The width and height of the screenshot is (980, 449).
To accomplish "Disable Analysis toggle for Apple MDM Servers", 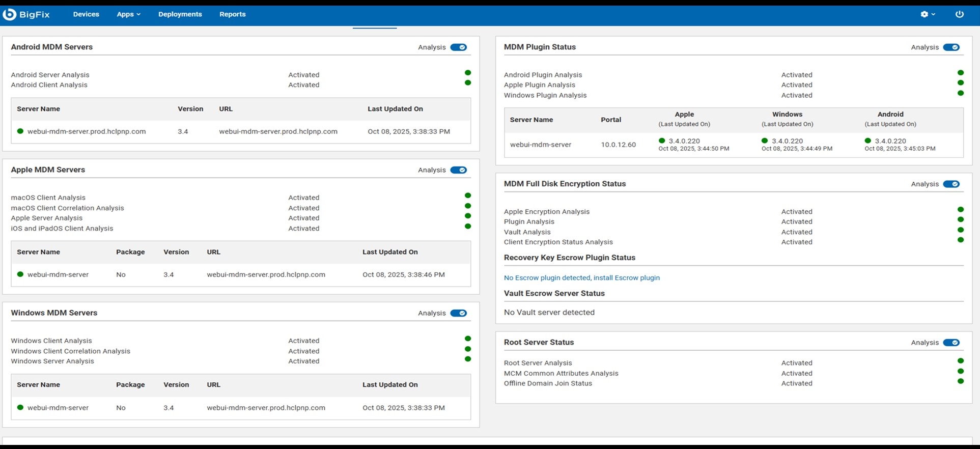I will click(458, 170).
